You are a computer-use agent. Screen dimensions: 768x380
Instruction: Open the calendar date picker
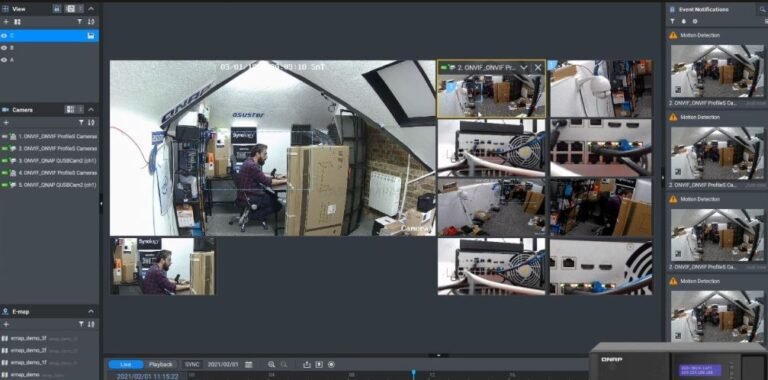248,364
